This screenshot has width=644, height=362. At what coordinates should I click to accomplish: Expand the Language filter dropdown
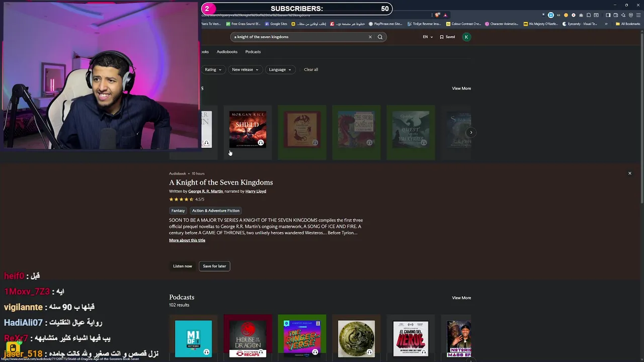click(280, 69)
